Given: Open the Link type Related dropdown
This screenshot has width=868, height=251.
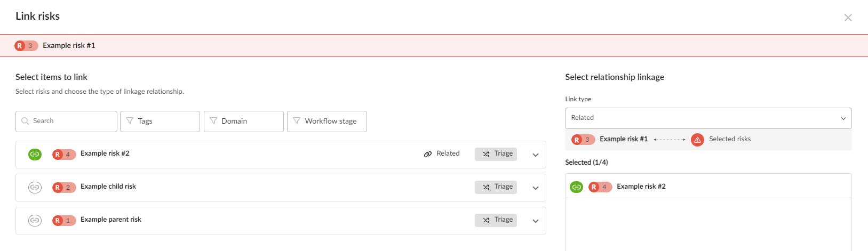Looking at the screenshot, I should point(708,118).
